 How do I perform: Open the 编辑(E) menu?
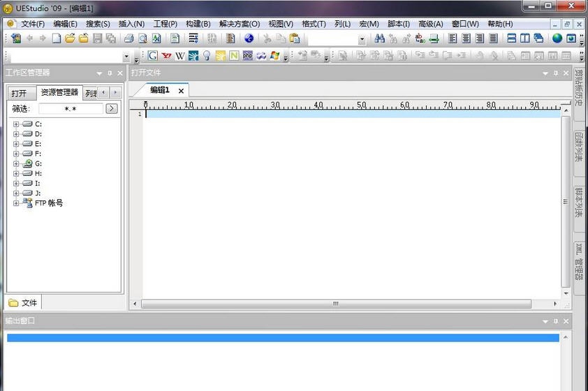[x=65, y=24]
